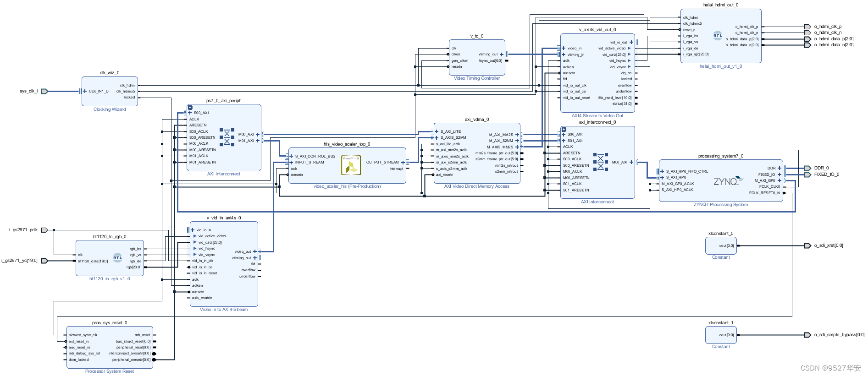Expand vid_io_in interface on v_vid_in_axi4s_0
The image size is (868, 376).
193,230
